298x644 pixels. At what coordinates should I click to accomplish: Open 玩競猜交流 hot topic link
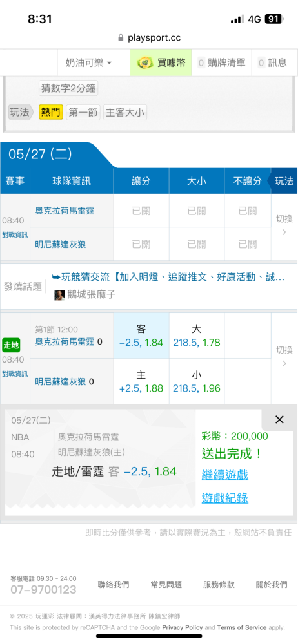pos(168,278)
